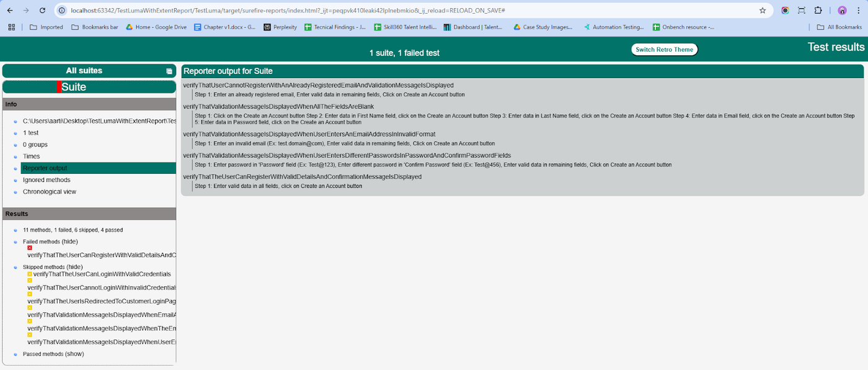Screen dimensions: 868x370
Task: Select the Suite entry with red marker
Action: coord(89,87)
